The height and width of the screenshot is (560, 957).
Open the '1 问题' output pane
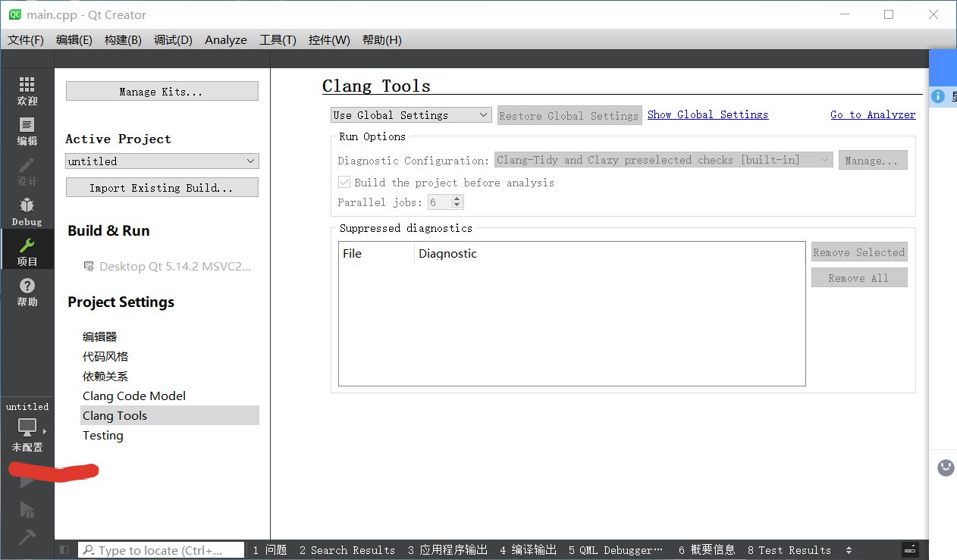click(x=270, y=550)
